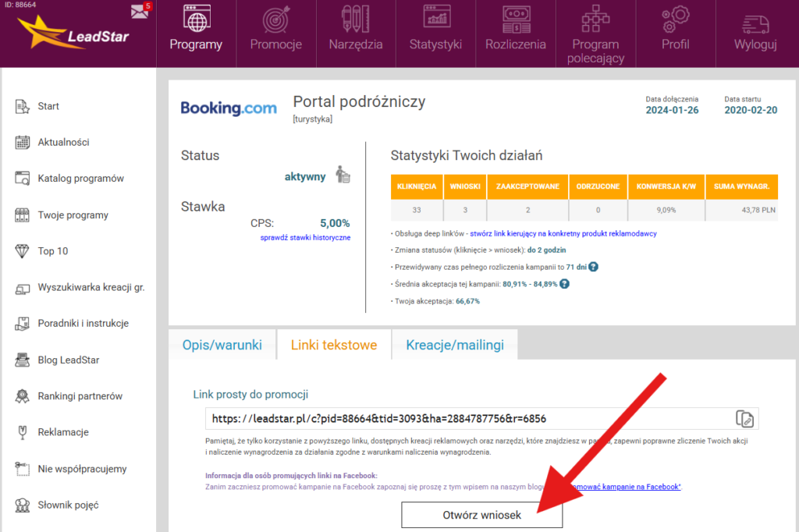Click the Rozliczenia money icon
The height and width of the screenshot is (532, 799).
click(517, 20)
